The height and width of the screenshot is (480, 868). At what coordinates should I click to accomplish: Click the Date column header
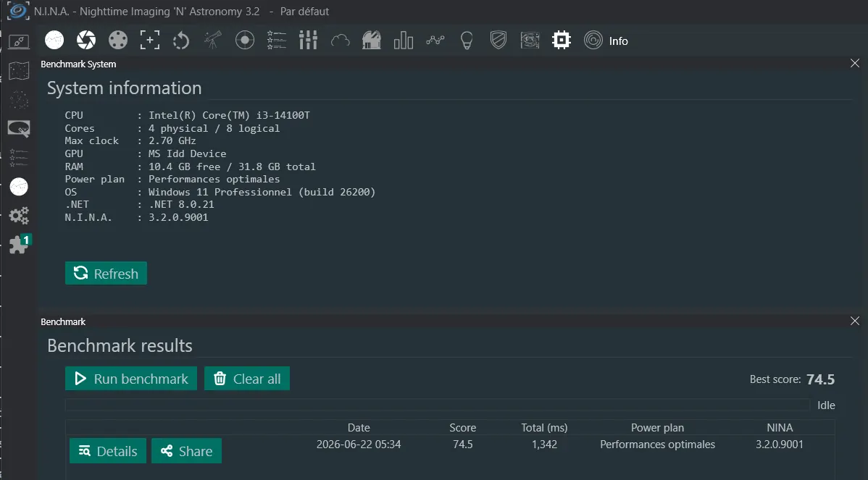[x=359, y=427]
